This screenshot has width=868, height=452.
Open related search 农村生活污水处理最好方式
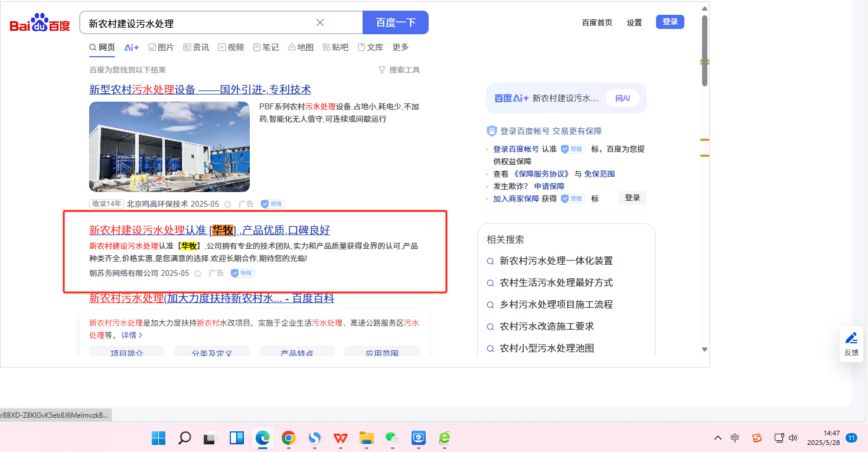tap(556, 282)
